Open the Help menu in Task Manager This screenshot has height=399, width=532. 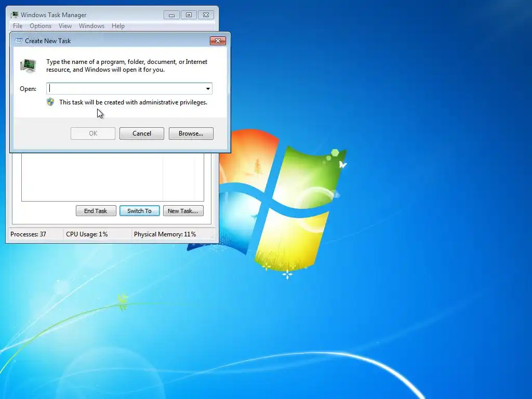click(118, 26)
